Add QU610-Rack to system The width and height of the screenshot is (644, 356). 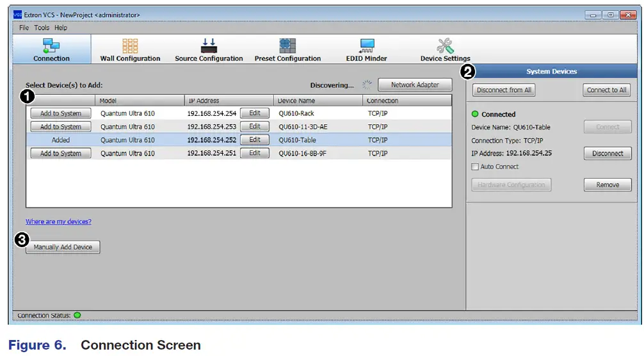[x=61, y=113]
